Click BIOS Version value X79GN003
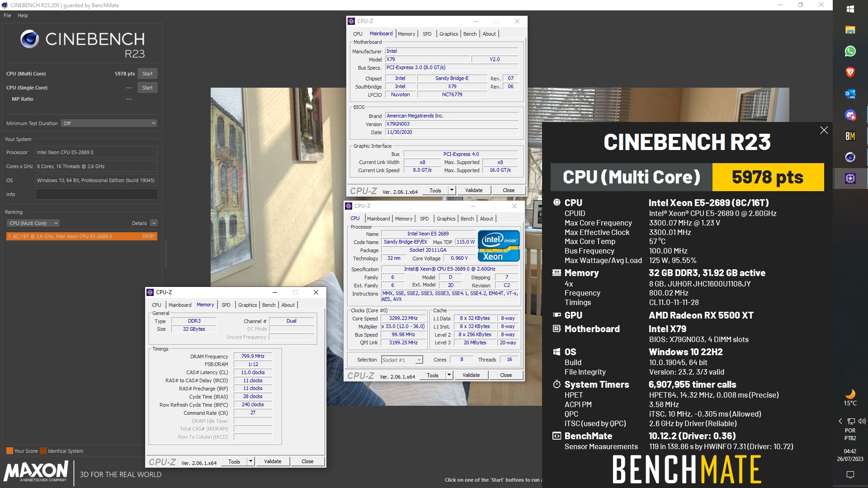Screen dimensions: 868x488 [452, 124]
